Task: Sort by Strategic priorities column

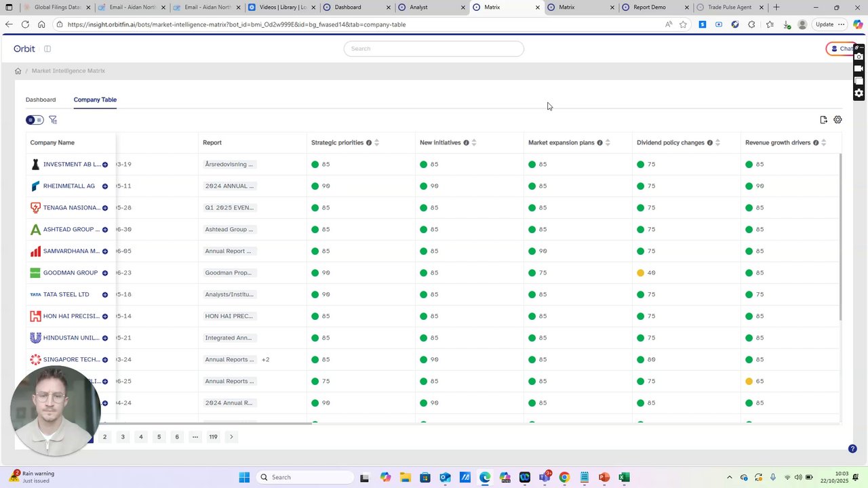Action: click(377, 143)
